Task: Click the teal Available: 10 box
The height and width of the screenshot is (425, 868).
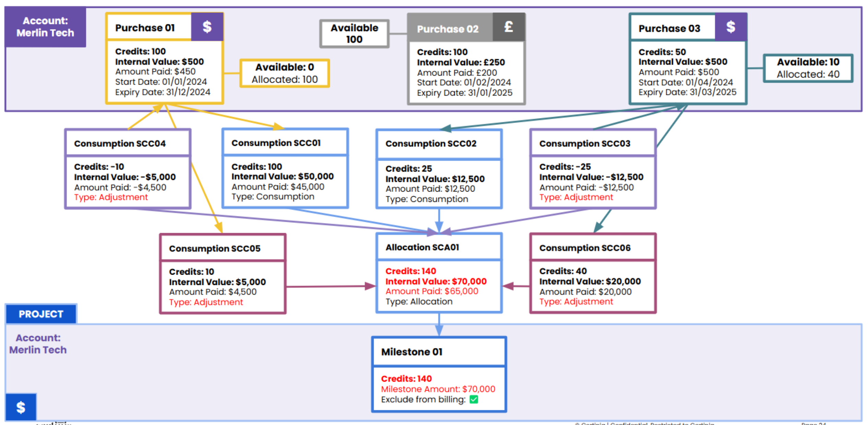Action: coord(808,68)
